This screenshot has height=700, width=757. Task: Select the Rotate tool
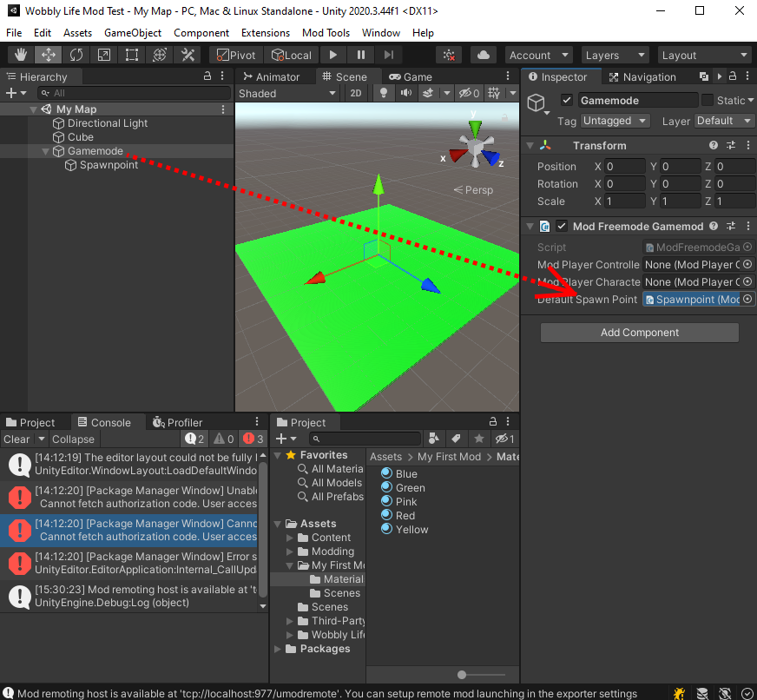tap(76, 55)
